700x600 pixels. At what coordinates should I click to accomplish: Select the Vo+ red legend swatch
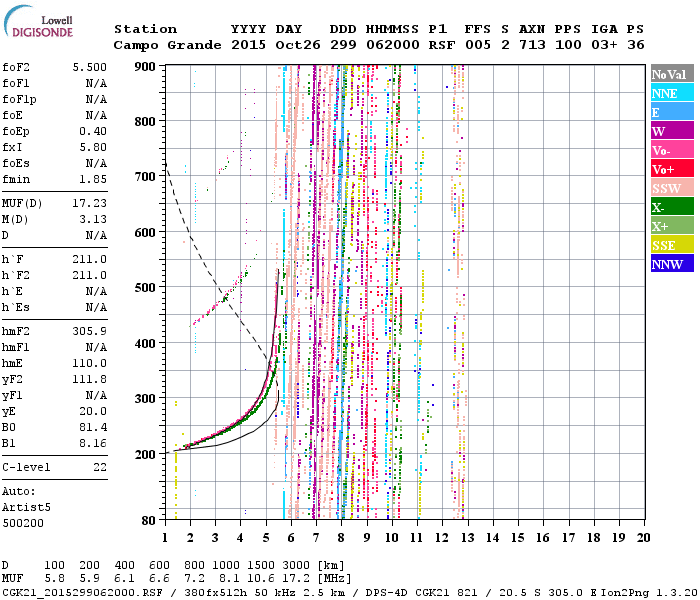(x=672, y=168)
